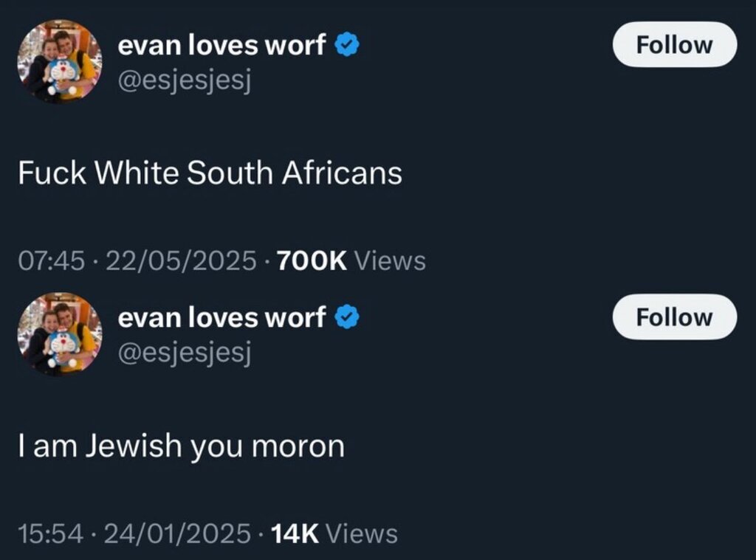Screen dimensions: 756x560
Task: Click the @esjesjesj handle on the 14K-views tweet
Action: (x=185, y=353)
